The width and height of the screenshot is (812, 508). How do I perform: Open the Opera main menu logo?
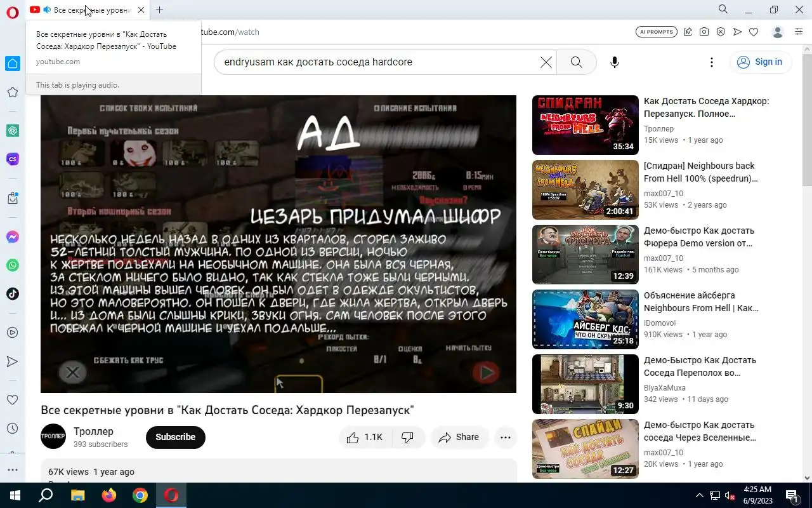13,13
